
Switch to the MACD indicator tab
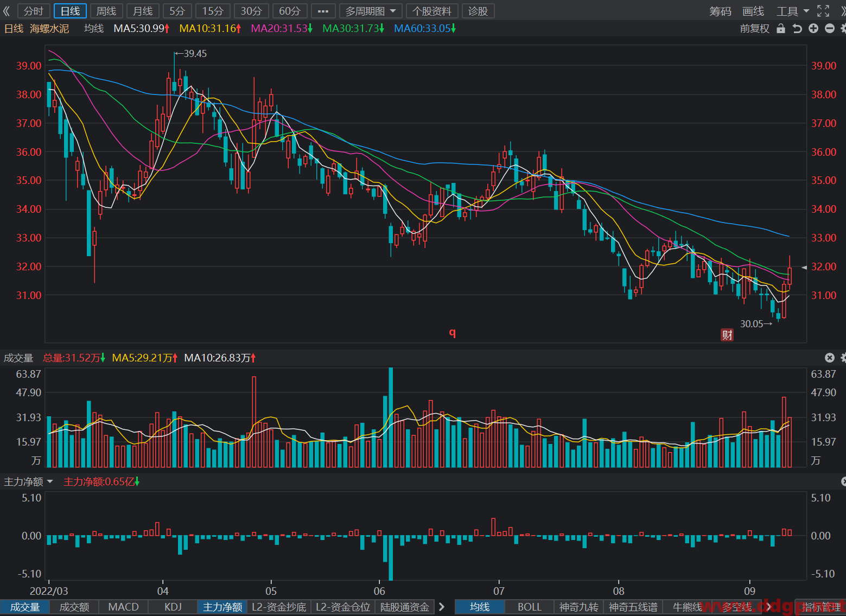(123, 607)
